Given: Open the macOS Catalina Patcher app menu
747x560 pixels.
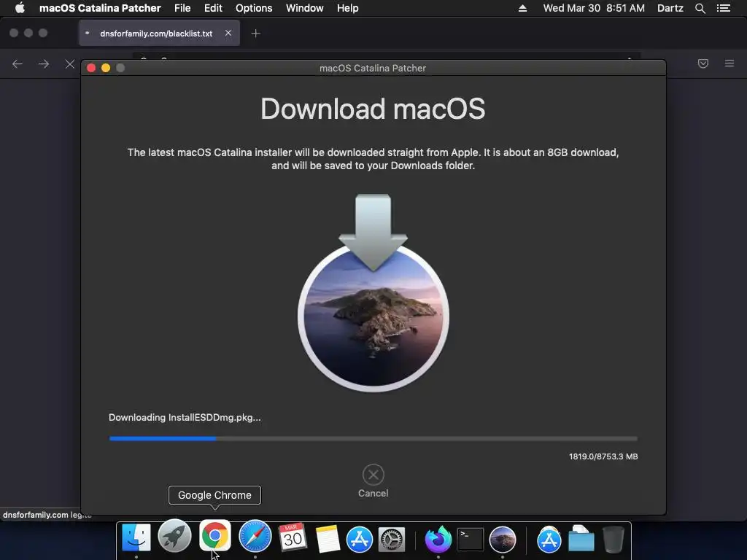Looking at the screenshot, I should coord(100,8).
